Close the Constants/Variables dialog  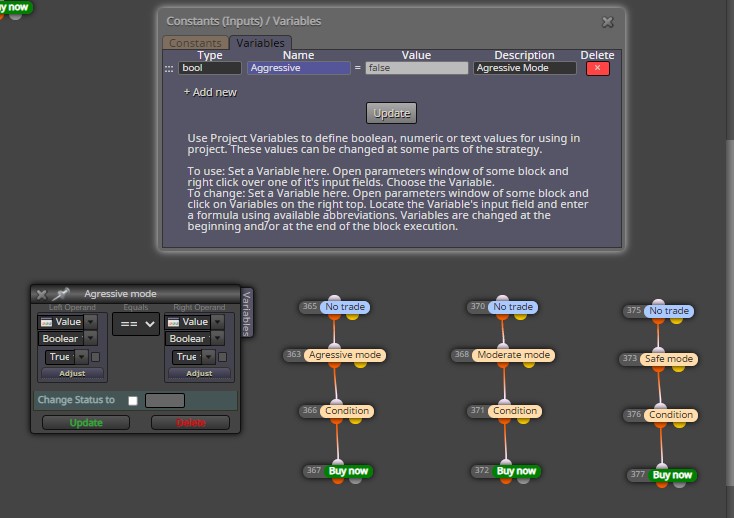(608, 22)
